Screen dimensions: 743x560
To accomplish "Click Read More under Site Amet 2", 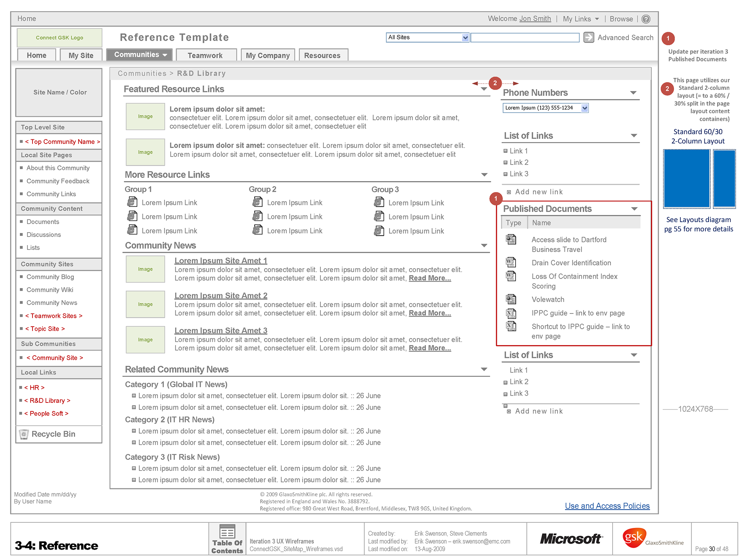I will [430, 313].
